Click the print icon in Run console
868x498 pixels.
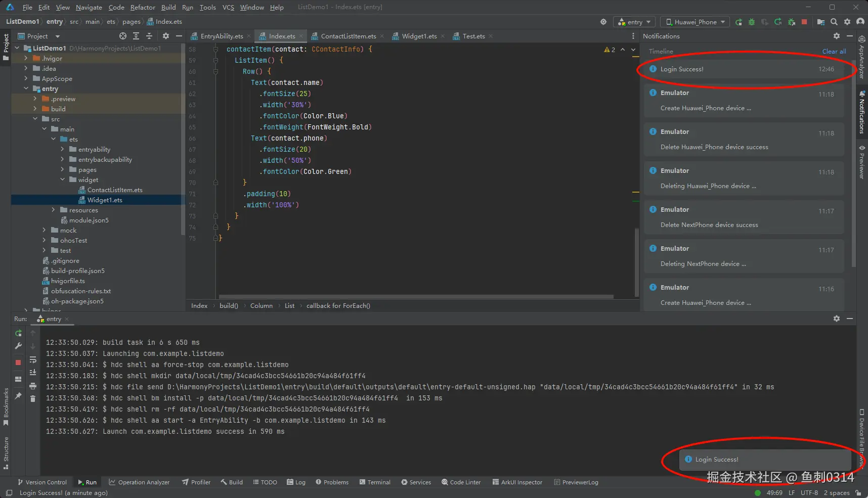coord(33,386)
